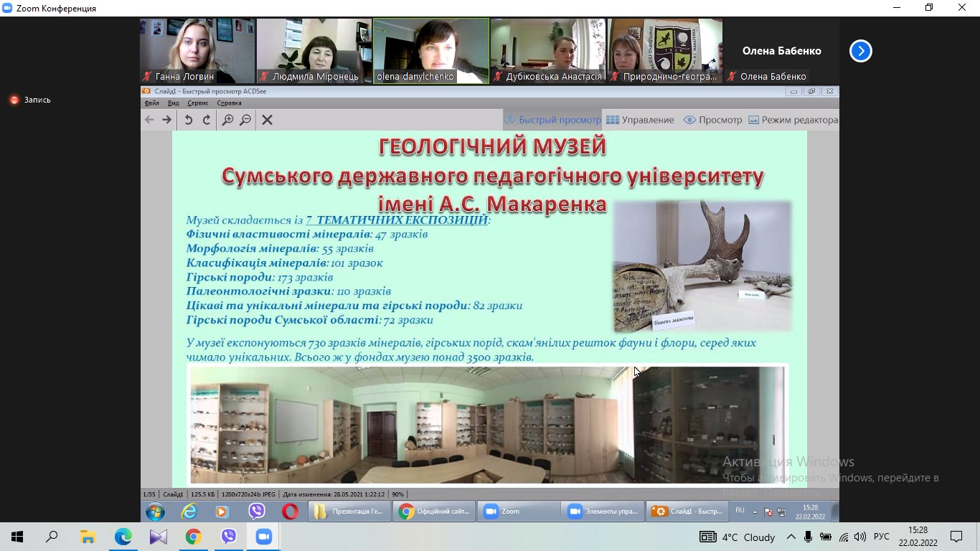Rotate the image right in ACDSee
The width and height of the screenshot is (980, 551).
click(x=207, y=120)
